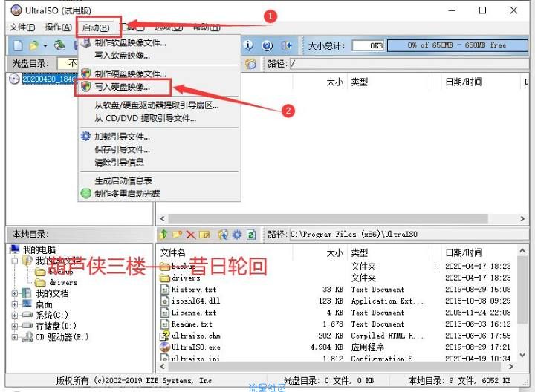535x392 pixels.
Task: Select UltraISO.exe in the file list
Action: pyautogui.click(x=196, y=347)
